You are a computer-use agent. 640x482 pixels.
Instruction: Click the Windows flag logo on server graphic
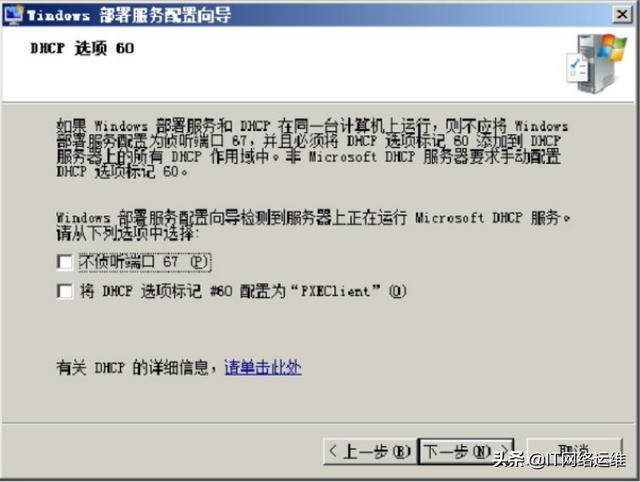point(611,49)
